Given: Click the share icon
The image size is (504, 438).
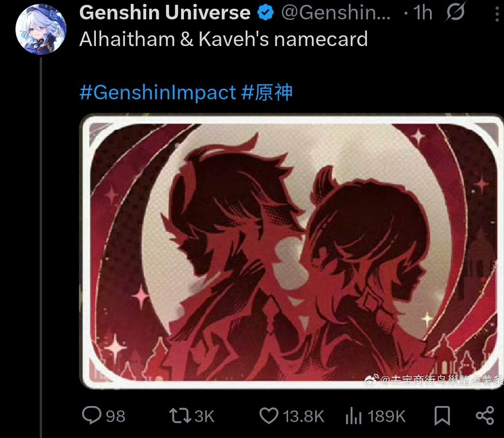Looking at the screenshot, I should [485, 416].
